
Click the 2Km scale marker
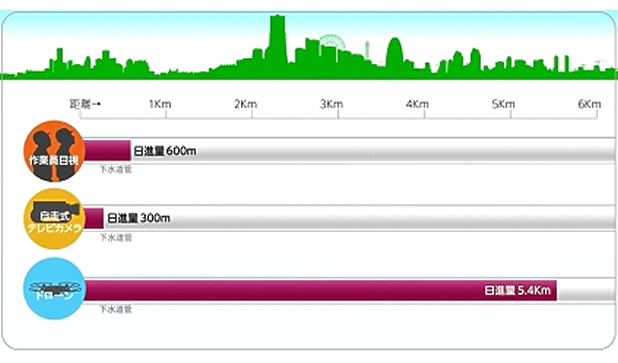click(246, 104)
